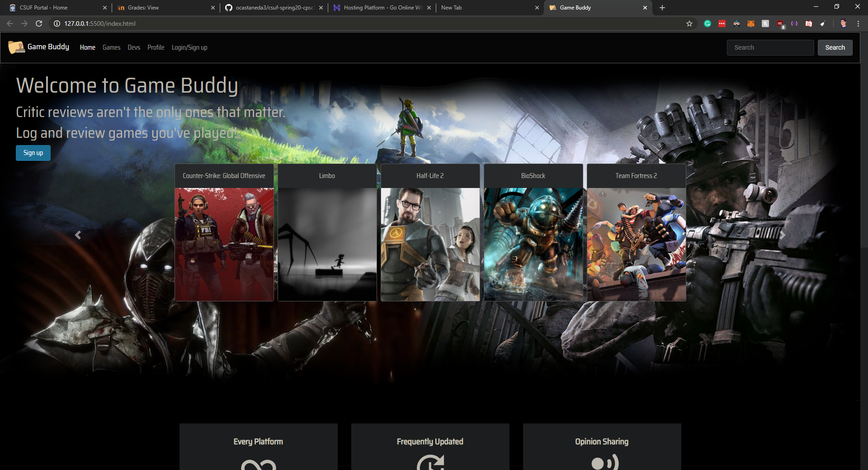This screenshot has height=470, width=868.
Task: Open a new browser tab
Action: point(662,8)
